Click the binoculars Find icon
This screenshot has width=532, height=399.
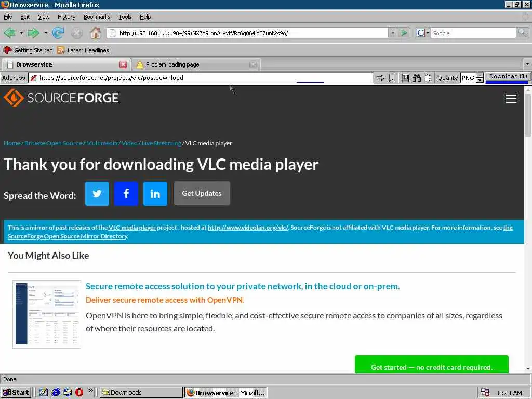point(416,78)
